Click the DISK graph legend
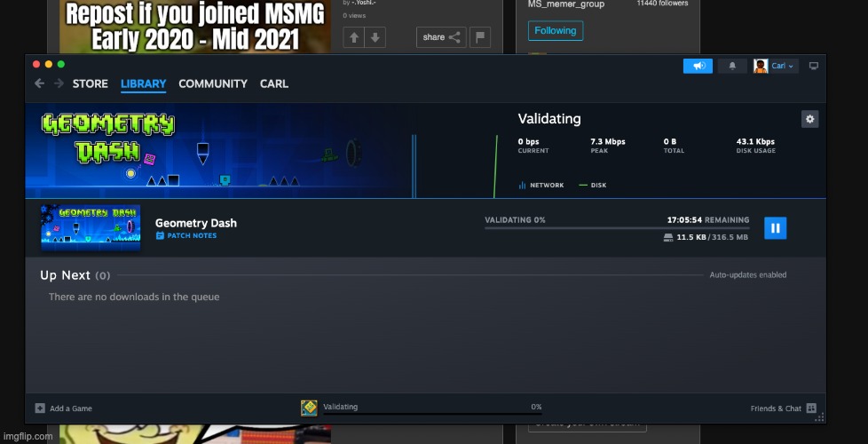868x444 pixels. (592, 186)
